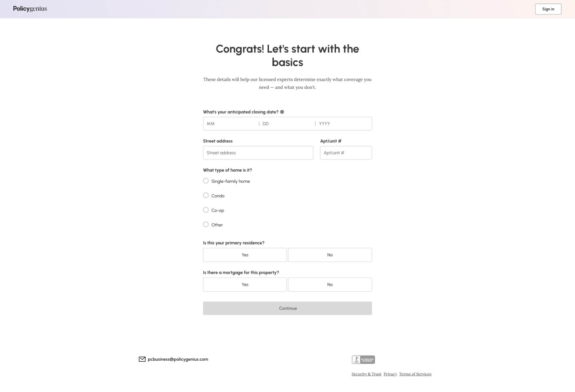Click the Sign in button
Screen dimensions: 575x392
coord(548,9)
